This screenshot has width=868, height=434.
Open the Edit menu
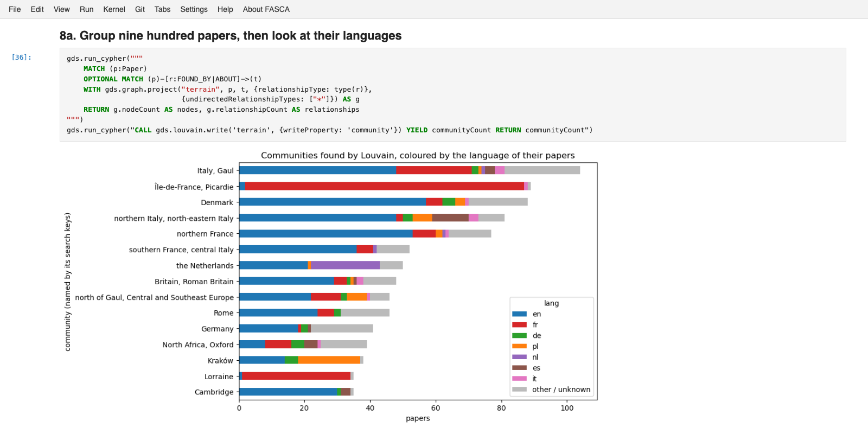[x=37, y=9]
